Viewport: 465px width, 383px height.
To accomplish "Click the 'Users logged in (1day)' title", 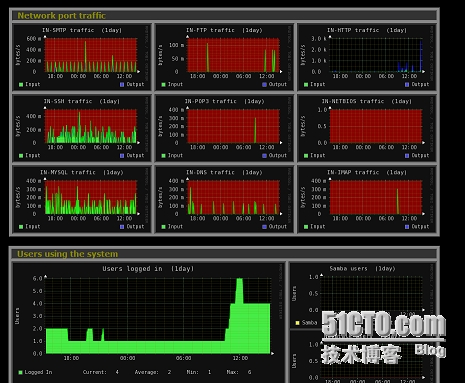I will [148, 269].
